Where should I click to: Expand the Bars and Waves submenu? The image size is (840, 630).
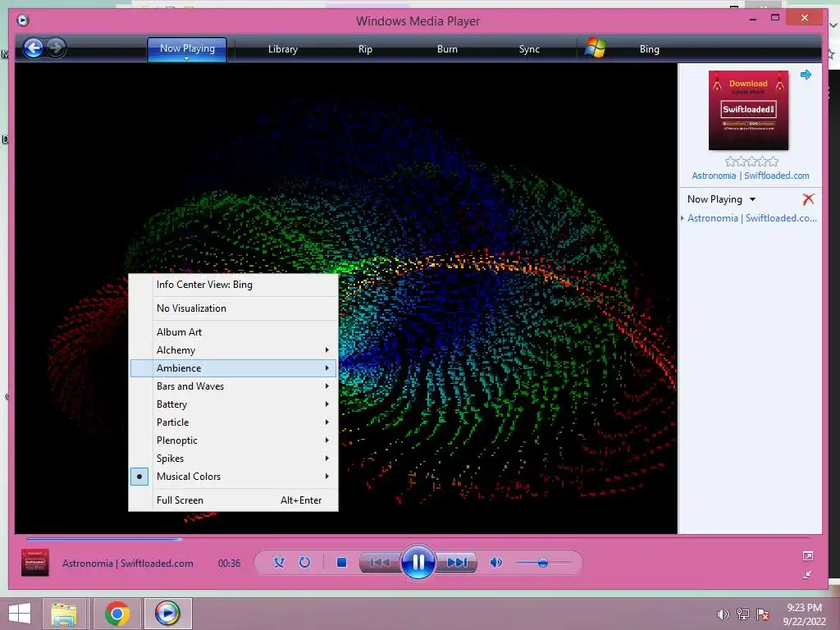tap(234, 386)
